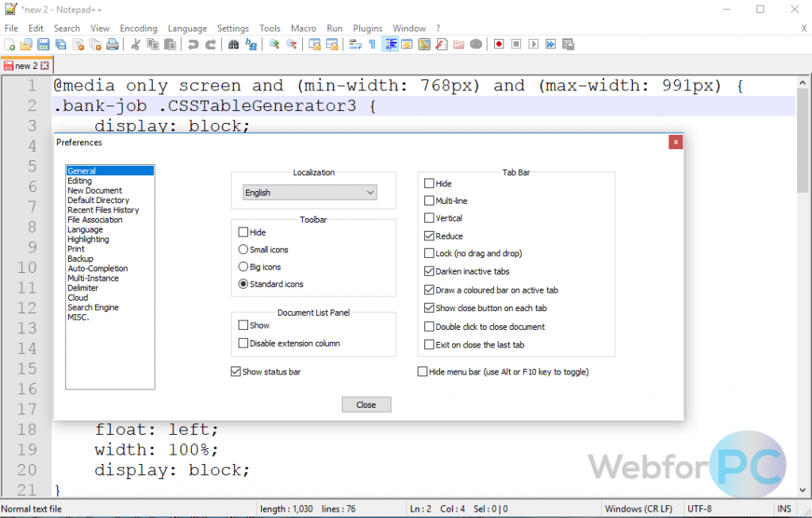
Task: Check Hide menu bar option
Action: 423,370
